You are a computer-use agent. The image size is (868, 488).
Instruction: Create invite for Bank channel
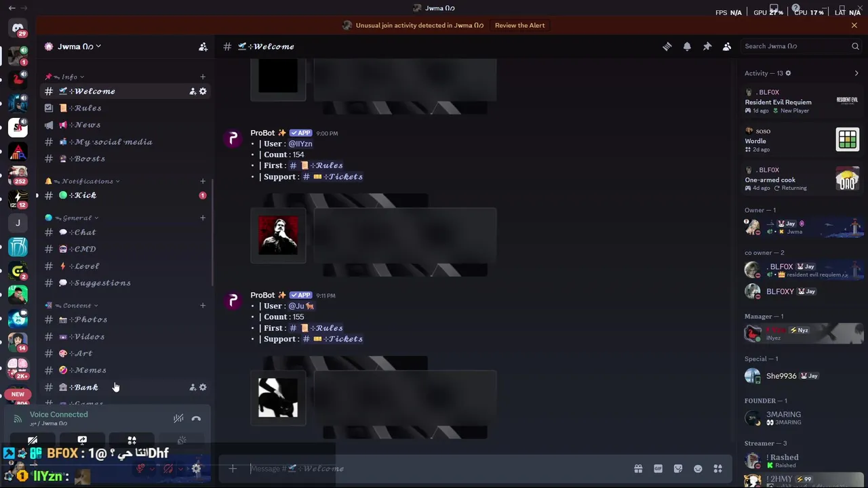pos(193,387)
